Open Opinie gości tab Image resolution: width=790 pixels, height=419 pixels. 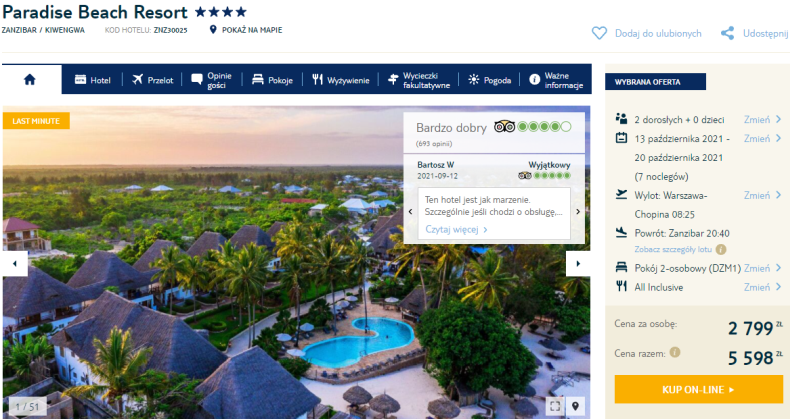click(212, 80)
